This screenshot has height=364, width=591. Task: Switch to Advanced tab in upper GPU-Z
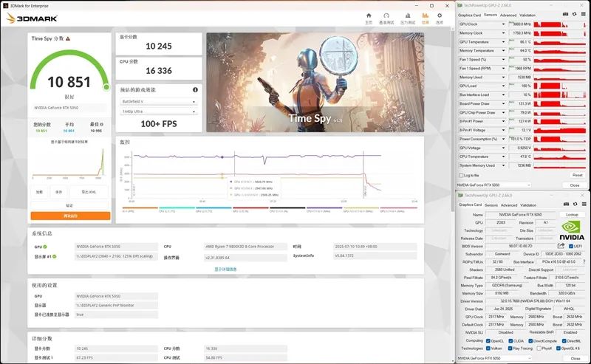point(508,15)
